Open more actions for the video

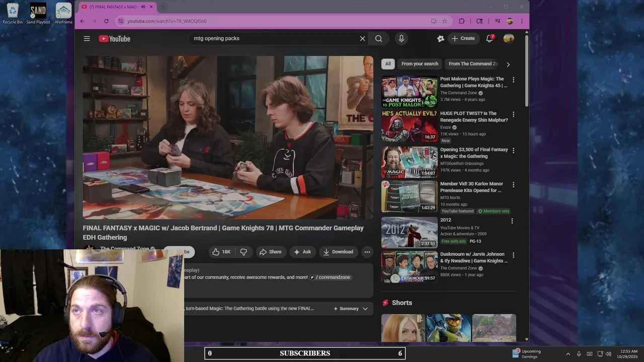pos(367,252)
